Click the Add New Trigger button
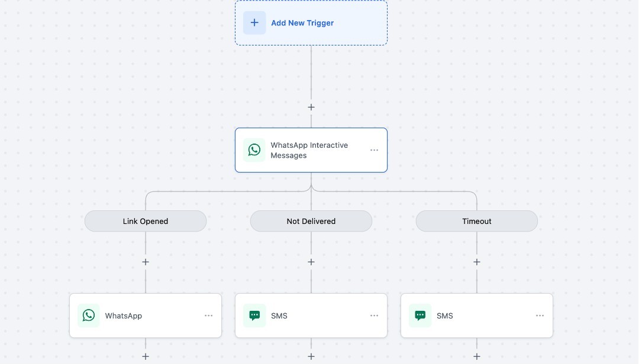Viewport: 639px width, 364px height. pyautogui.click(x=311, y=23)
